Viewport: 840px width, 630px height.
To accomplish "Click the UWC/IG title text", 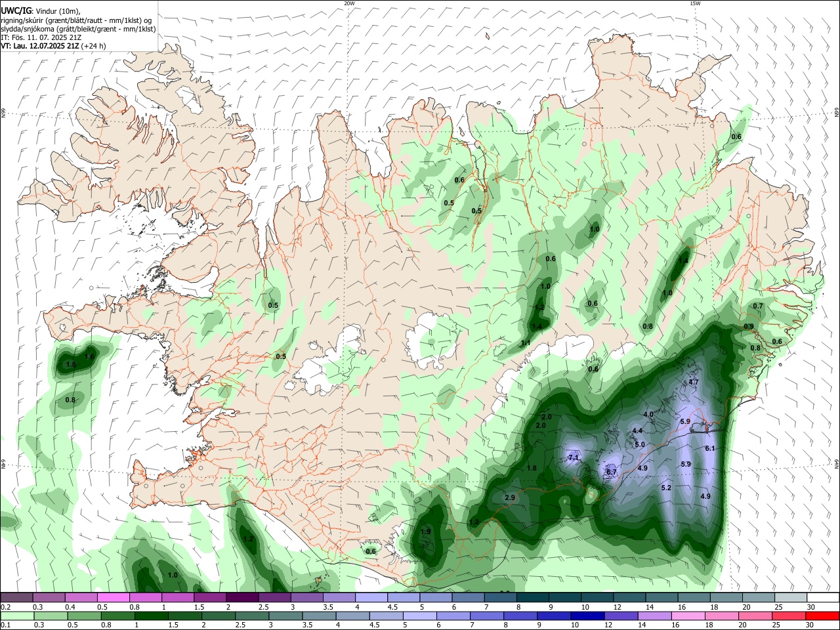I will [x=15, y=10].
